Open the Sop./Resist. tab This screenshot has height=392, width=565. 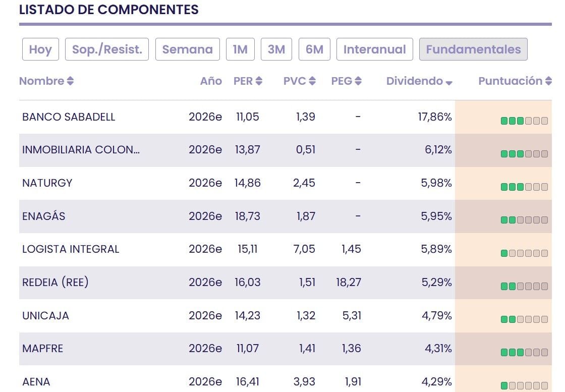(x=107, y=49)
